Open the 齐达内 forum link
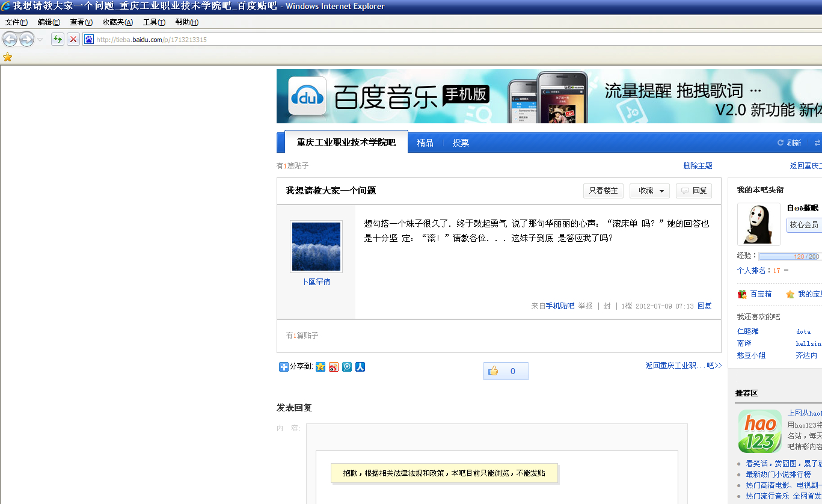822x504 pixels. click(x=807, y=355)
